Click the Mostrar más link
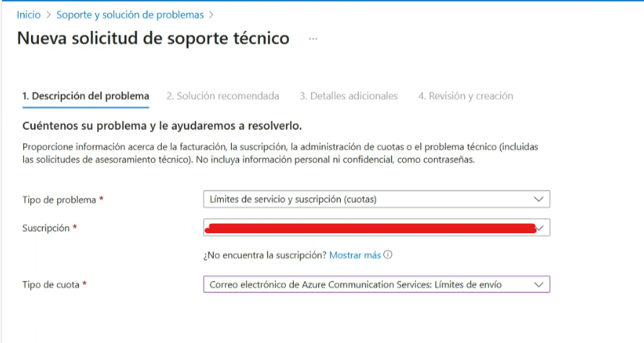Screen dimensions: 644x343 coord(355,255)
